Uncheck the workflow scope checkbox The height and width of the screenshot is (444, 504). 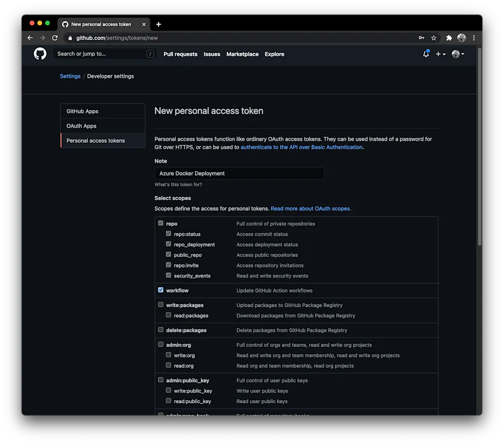point(161,290)
